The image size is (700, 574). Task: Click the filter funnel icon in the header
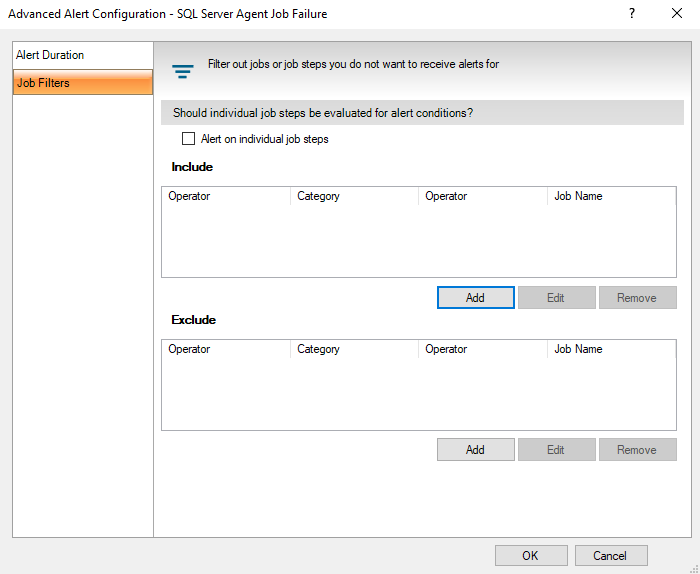[181, 71]
